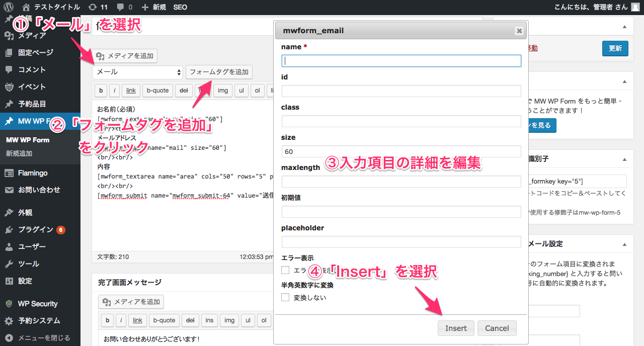Click b-quote in completion message editor
644x346 pixels.
click(x=164, y=320)
